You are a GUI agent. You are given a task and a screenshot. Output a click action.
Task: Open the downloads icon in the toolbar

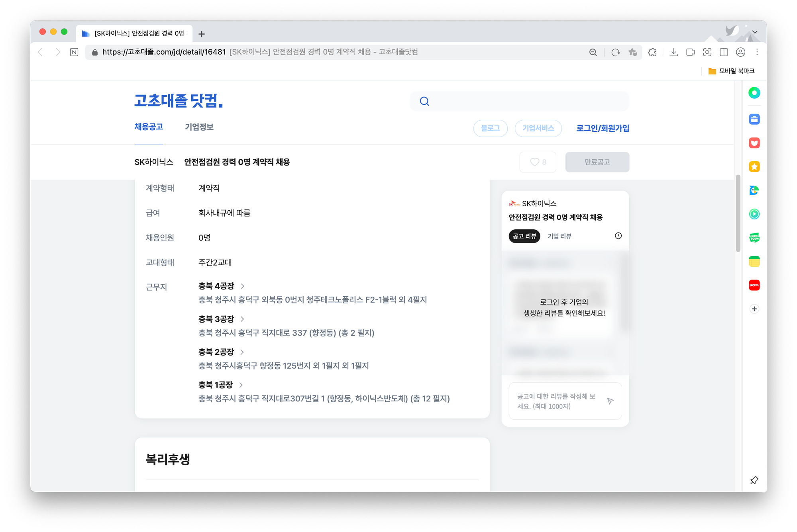coord(674,52)
